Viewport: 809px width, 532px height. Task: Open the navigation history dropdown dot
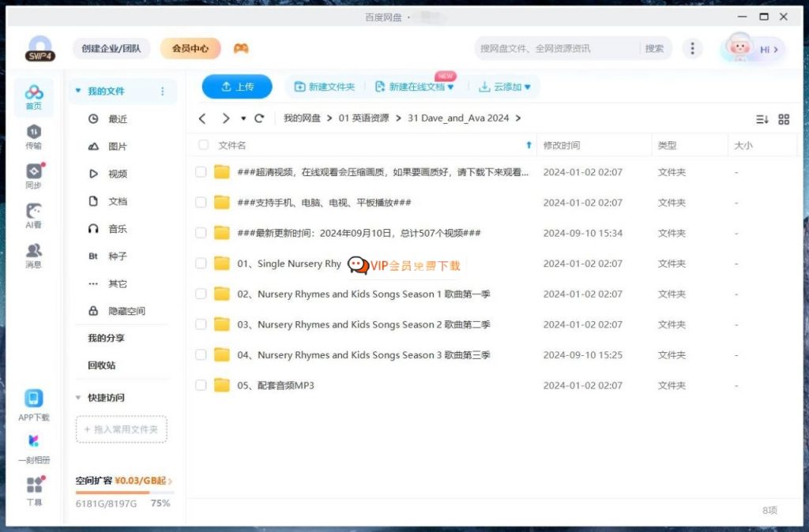[243, 118]
